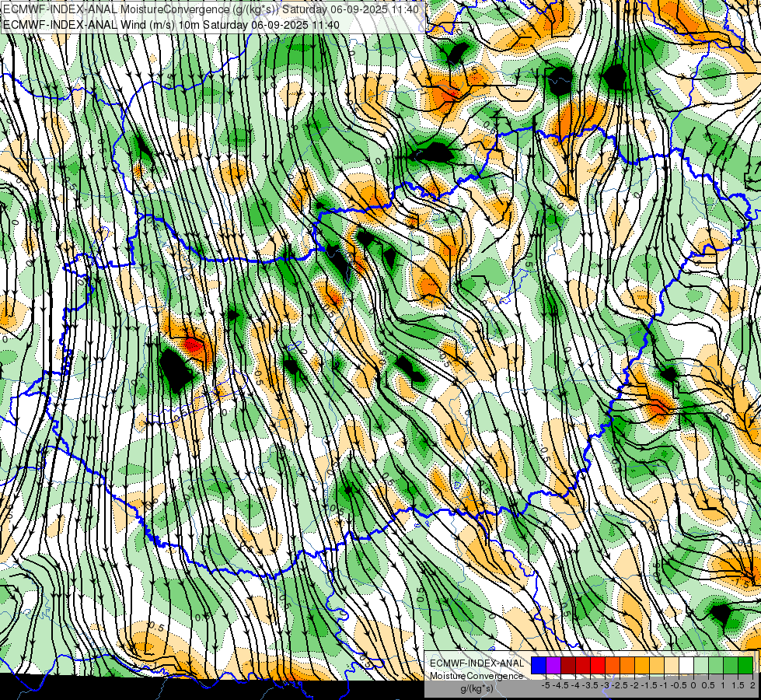Click the -3.5 legend tick label
Image resolution: width=761 pixels, height=700 pixels.
pos(590,685)
